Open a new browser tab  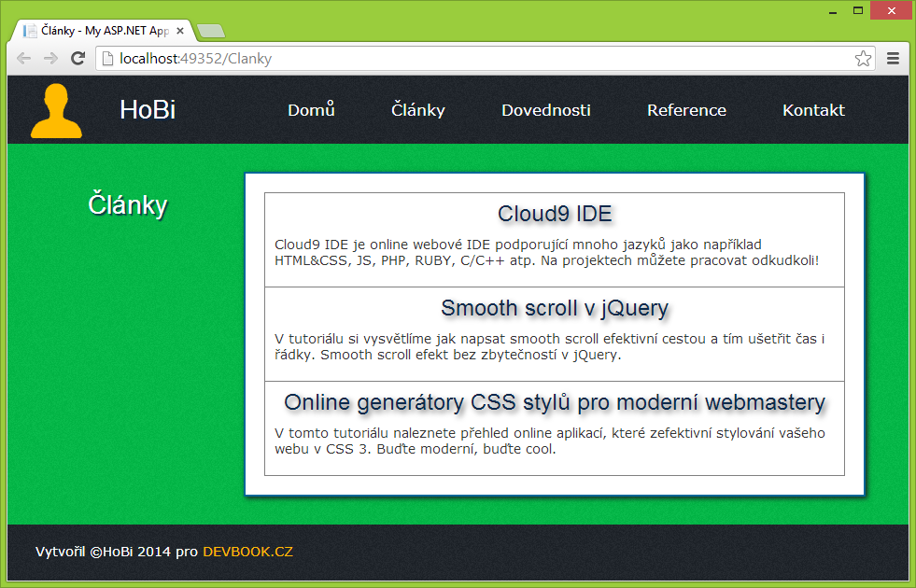click(x=210, y=29)
